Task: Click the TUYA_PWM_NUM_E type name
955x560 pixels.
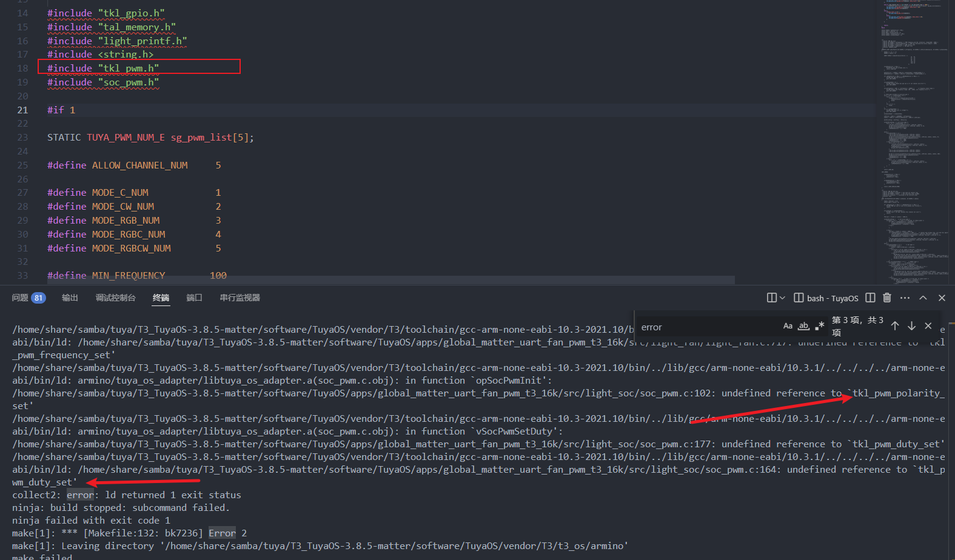Action: pyautogui.click(x=126, y=138)
